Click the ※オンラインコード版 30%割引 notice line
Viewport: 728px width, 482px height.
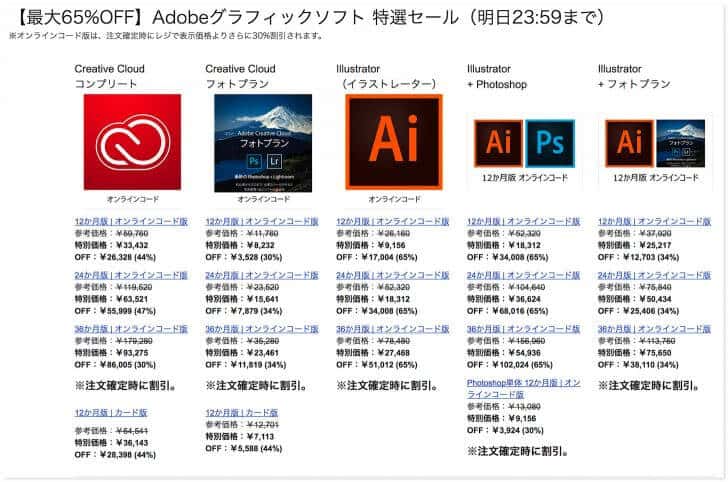pyautogui.click(x=166, y=36)
